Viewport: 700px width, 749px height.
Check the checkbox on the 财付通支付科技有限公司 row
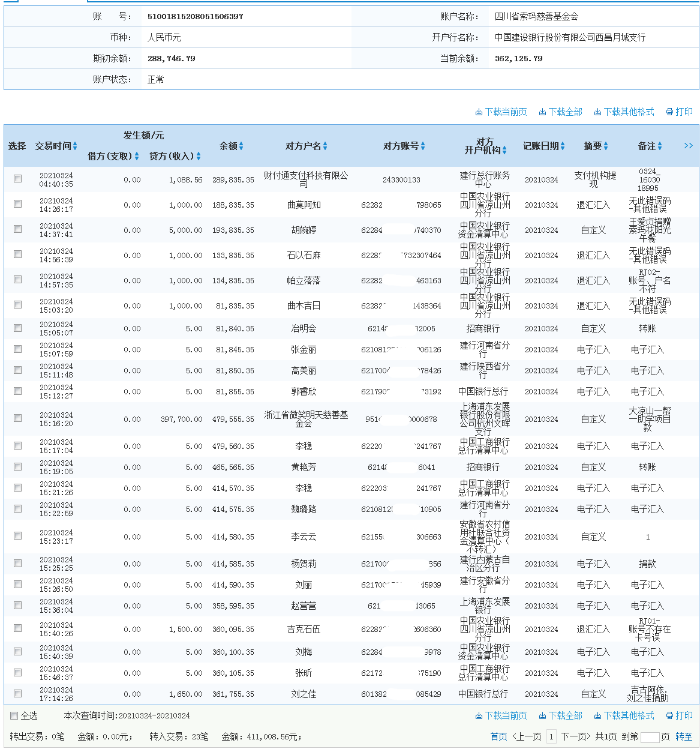[x=17, y=178]
